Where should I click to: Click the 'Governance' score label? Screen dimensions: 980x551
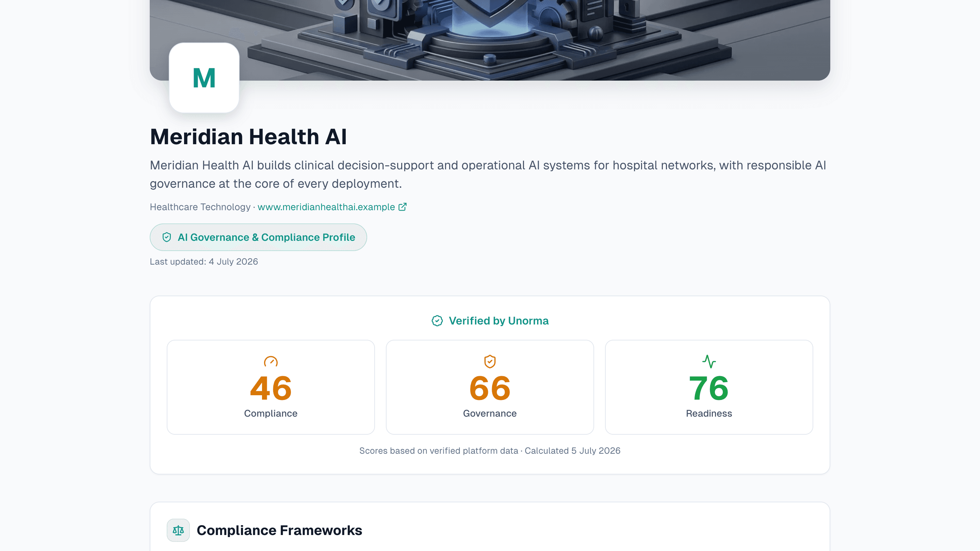(490, 413)
